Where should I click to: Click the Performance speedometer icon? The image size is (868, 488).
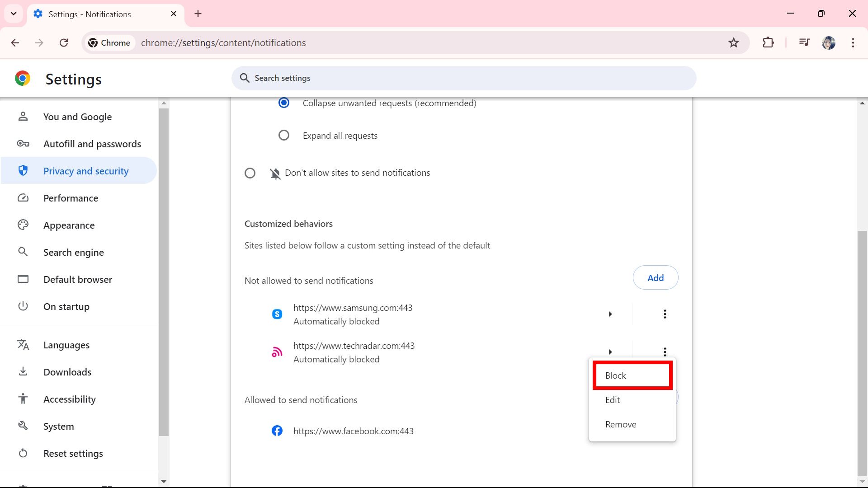pyautogui.click(x=23, y=197)
